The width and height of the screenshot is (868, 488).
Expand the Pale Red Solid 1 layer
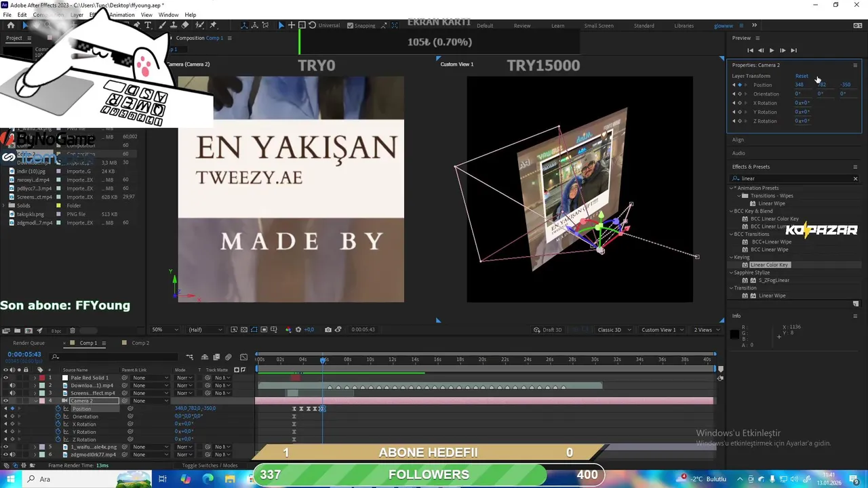point(35,378)
